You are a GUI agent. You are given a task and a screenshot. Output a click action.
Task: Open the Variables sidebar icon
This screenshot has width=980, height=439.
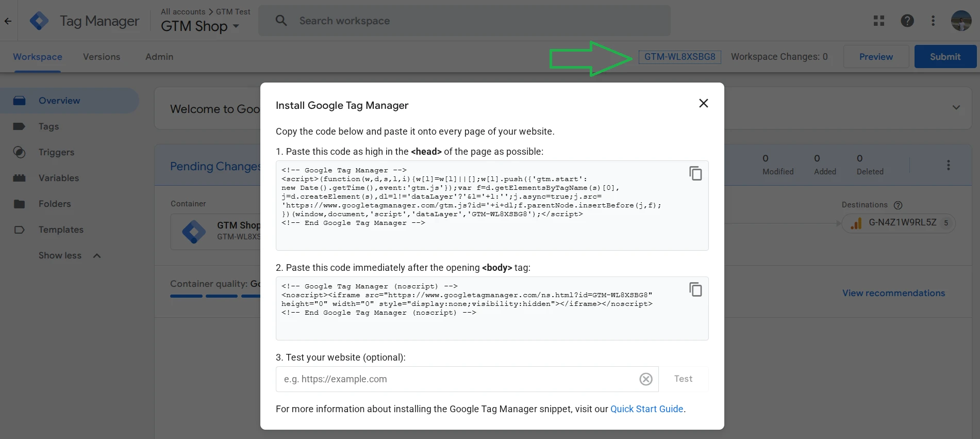tap(19, 178)
